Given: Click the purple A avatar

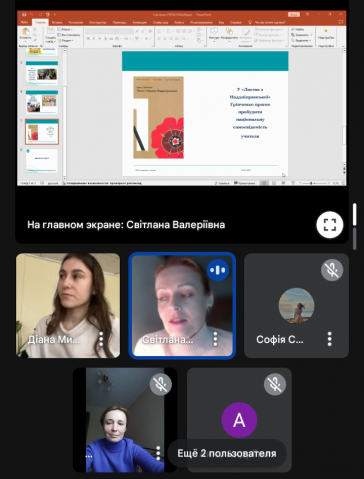Looking at the screenshot, I should (239, 420).
